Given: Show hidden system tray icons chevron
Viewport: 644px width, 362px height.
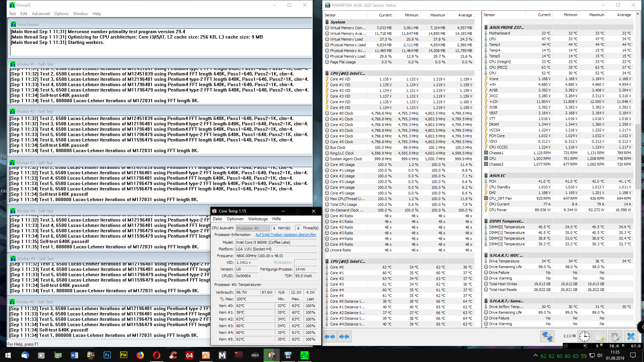Looking at the screenshot, I should [x=535, y=355].
